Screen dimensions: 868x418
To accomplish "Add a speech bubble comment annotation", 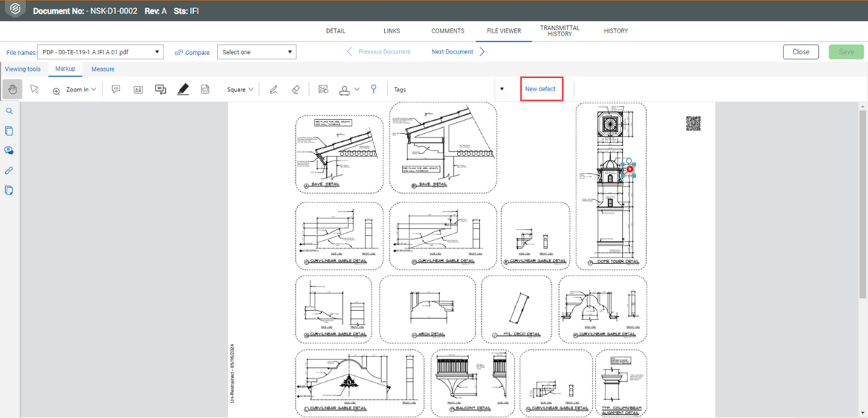I will [x=116, y=90].
